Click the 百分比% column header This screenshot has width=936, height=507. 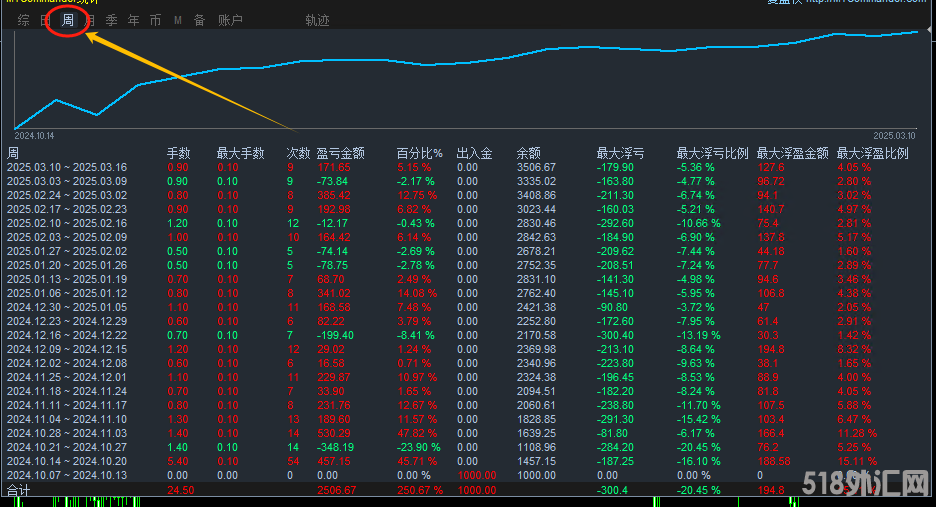[419, 153]
